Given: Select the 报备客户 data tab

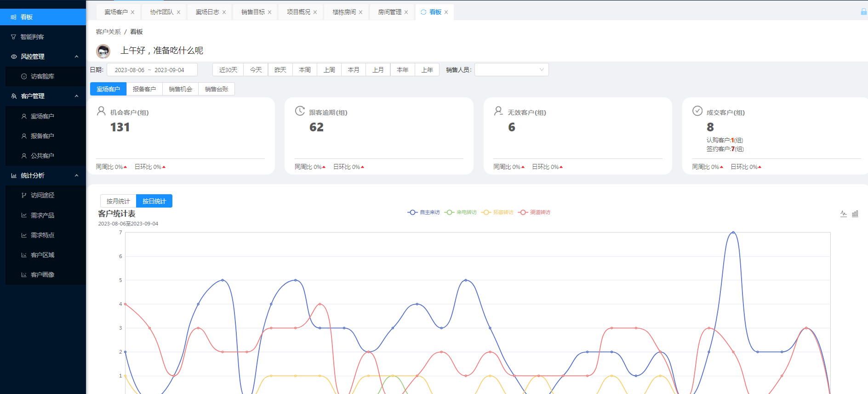Looking at the screenshot, I should [x=144, y=89].
